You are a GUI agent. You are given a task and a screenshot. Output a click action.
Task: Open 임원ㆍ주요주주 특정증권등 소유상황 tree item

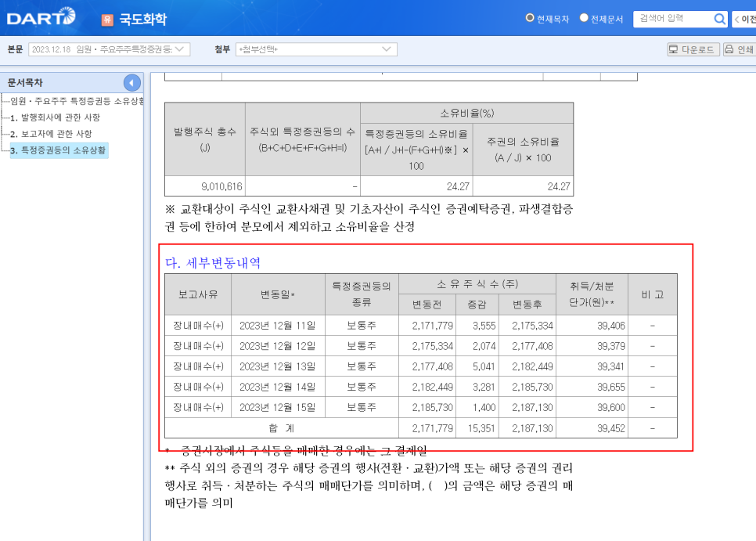point(77,101)
